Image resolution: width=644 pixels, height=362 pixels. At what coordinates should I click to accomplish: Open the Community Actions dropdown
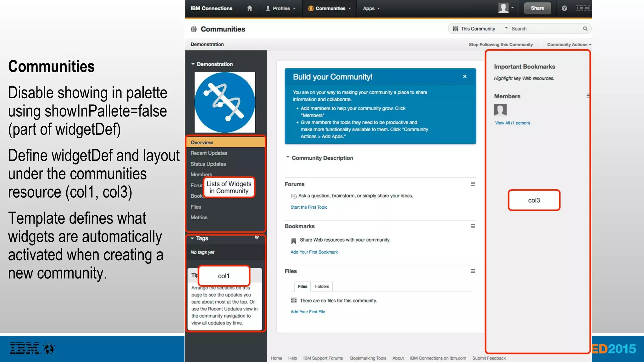click(x=569, y=45)
